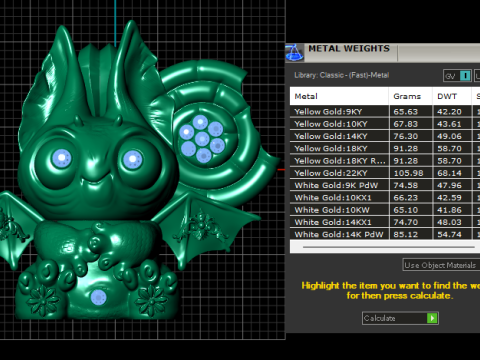The width and height of the screenshot is (480, 360).
Task: Select the Metal column header
Action: [339, 96]
